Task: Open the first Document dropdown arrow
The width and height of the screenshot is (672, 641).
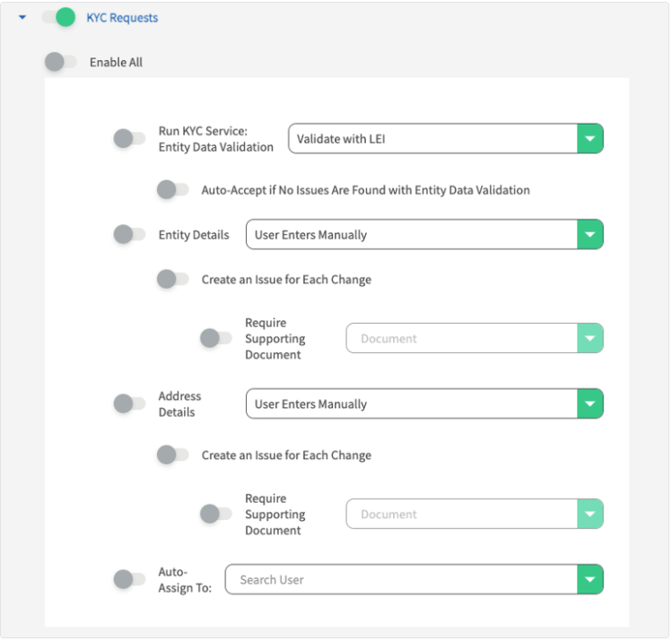Action: 590,338
